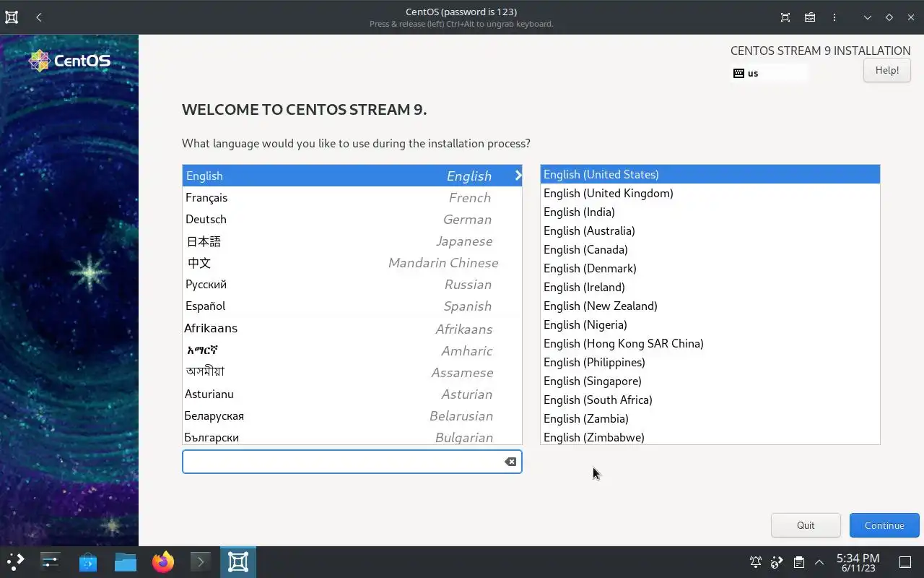
Task: Select Беларуская (Belarusian) language
Action: [x=352, y=415]
